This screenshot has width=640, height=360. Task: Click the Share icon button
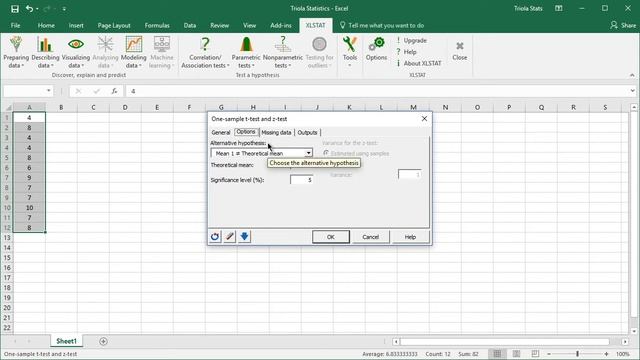click(623, 25)
